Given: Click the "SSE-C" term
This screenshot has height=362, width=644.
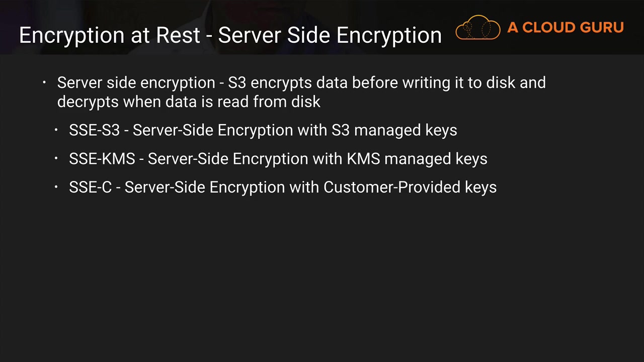Looking at the screenshot, I should [x=90, y=187].
